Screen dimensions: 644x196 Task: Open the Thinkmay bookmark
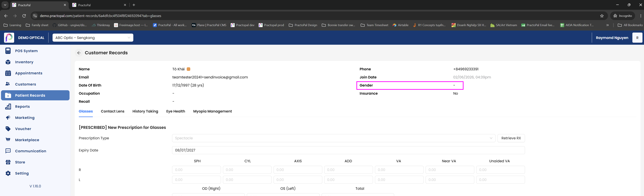click(101, 25)
